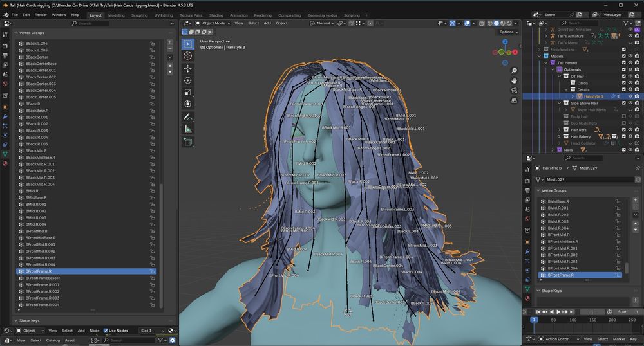Uncheck the OT Hair collection checkbox
This screenshot has height=346, width=644.
click(x=623, y=76)
